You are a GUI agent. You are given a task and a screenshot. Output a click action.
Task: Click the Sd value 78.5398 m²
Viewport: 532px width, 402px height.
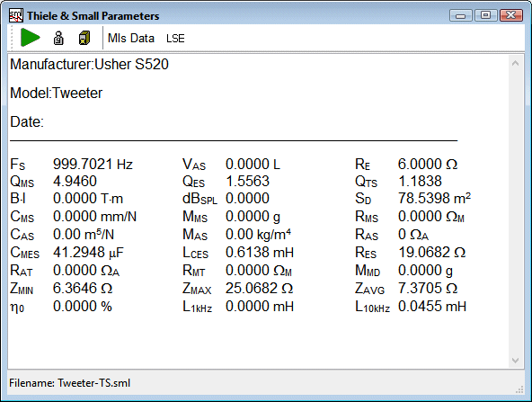point(434,198)
